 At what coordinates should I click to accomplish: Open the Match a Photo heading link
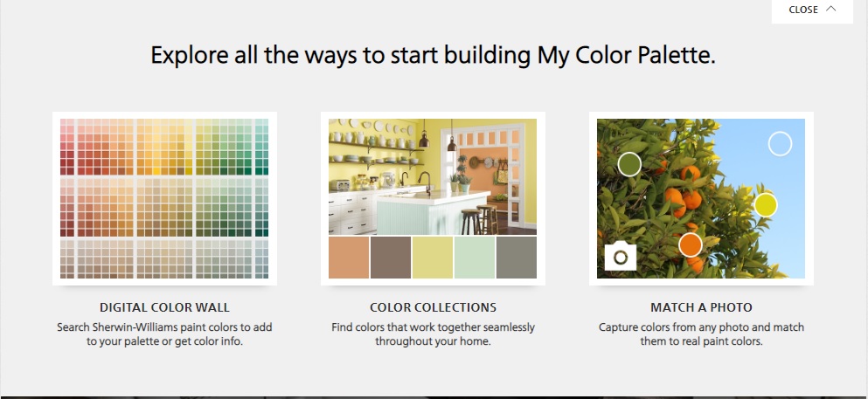(x=701, y=307)
